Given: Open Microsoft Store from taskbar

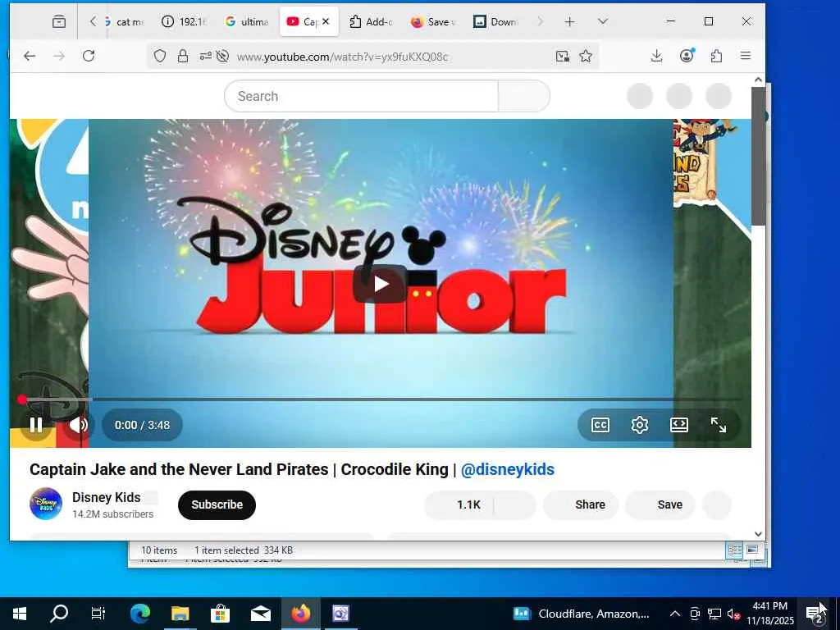Looking at the screenshot, I should (x=220, y=614).
